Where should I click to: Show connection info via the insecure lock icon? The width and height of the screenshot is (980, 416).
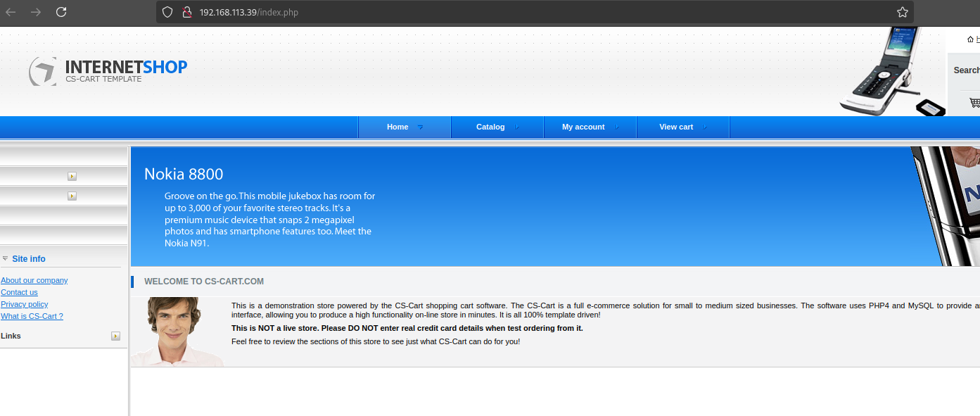tap(186, 12)
